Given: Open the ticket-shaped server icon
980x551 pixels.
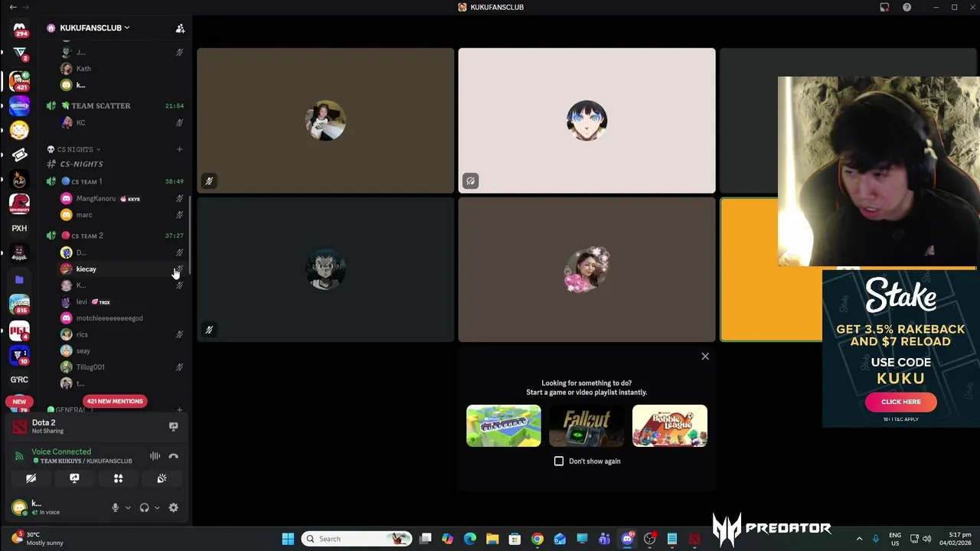Looking at the screenshot, I should coord(19,155).
